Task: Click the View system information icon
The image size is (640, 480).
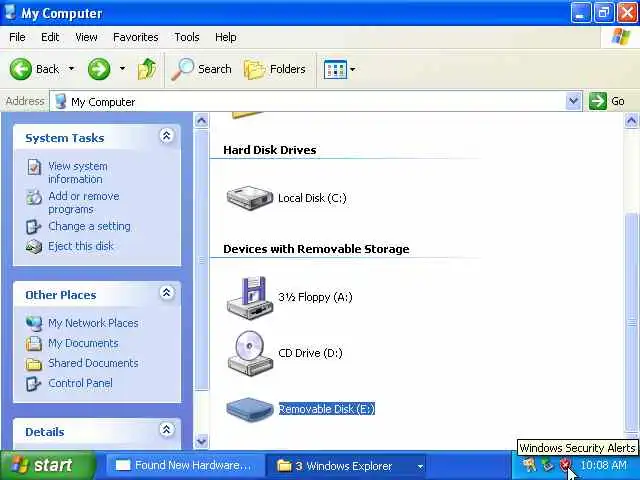Action: 34,167
